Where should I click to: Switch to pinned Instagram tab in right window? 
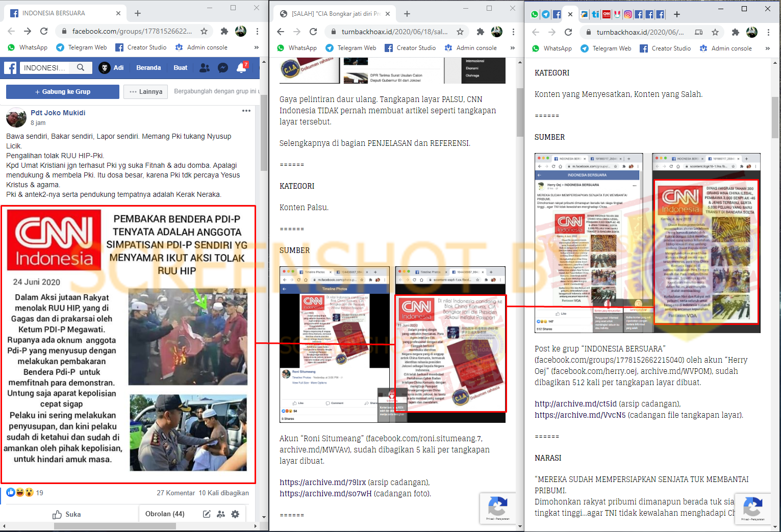(x=628, y=14)
